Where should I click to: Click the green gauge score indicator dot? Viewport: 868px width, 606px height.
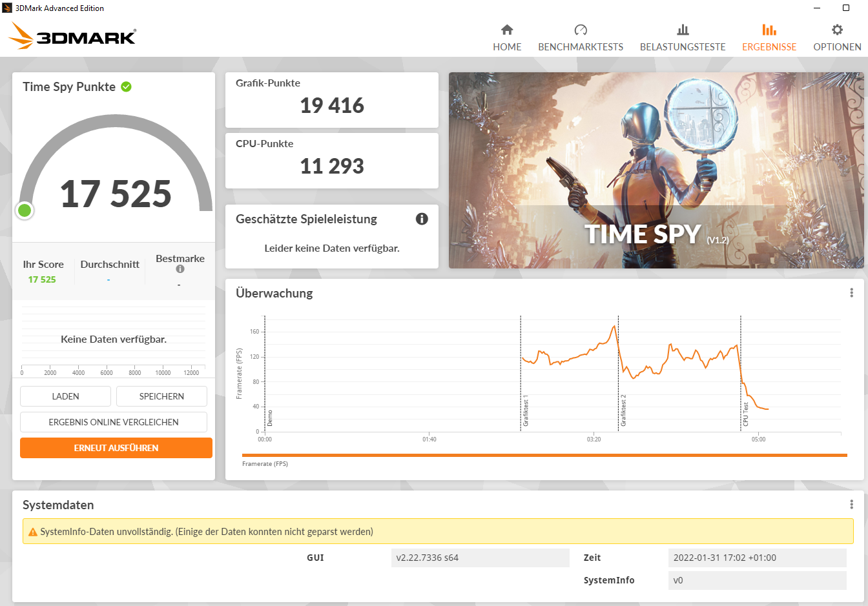[x=25, y=210]
